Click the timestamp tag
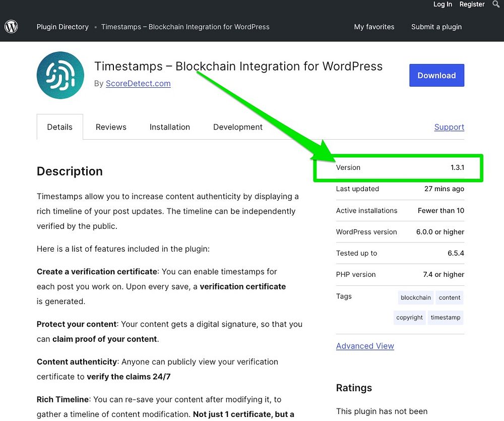504x421 pixels. pyautogui.click(x=446, y=318)
